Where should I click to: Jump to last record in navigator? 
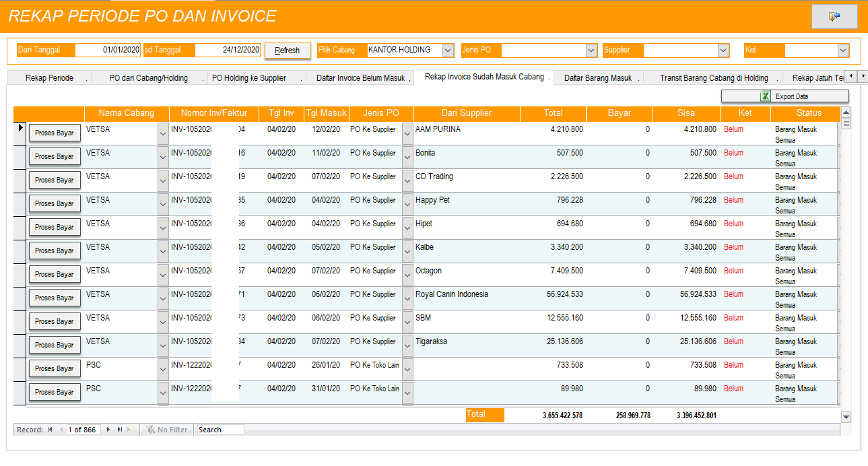(x=120, y=430)
